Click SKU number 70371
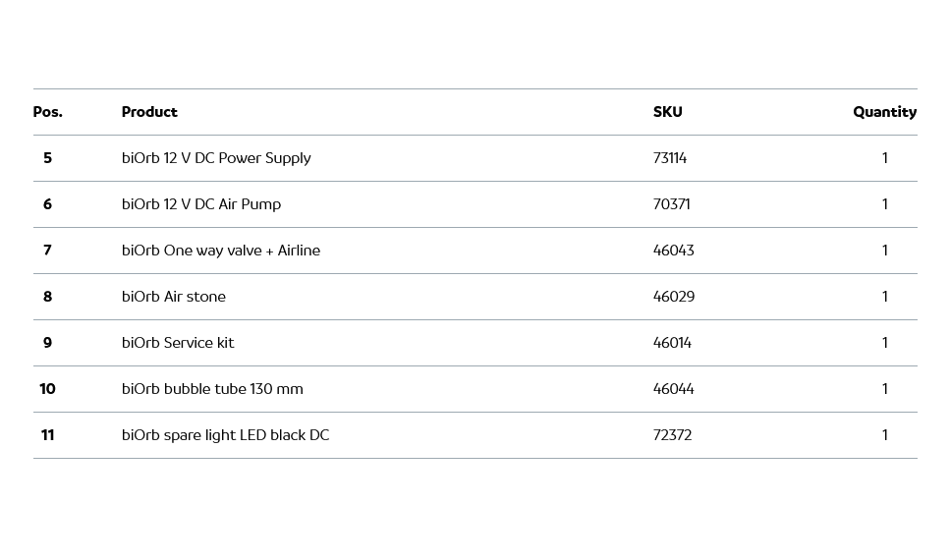The height and width of the screenshot is (560, 950). click(671, 204)
